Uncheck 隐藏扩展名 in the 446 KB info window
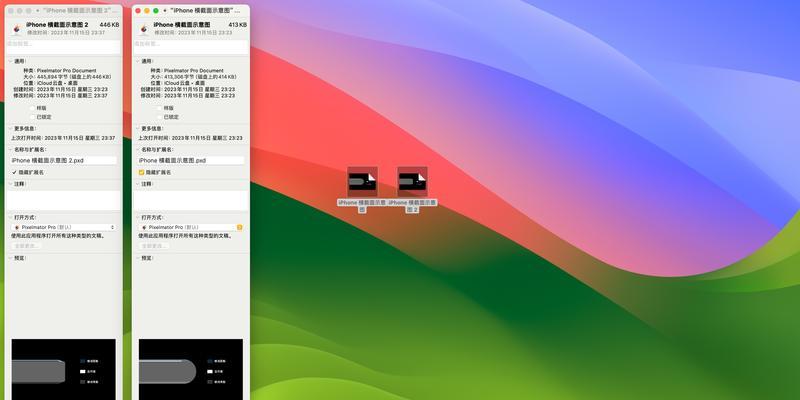 pos(14,172)
